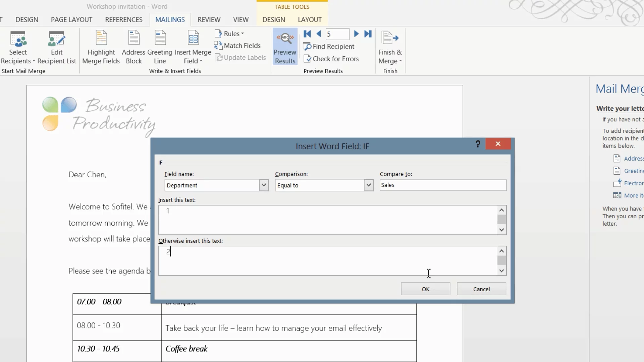Toggle Preview Results button
The width and height of the screenshot is (644, 362).
285,47
